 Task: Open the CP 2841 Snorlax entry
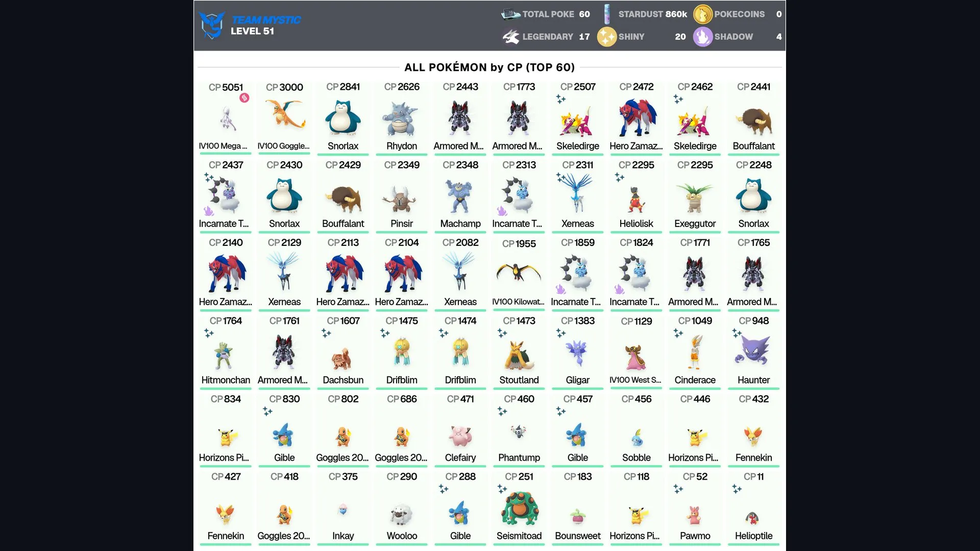point(343,118)
